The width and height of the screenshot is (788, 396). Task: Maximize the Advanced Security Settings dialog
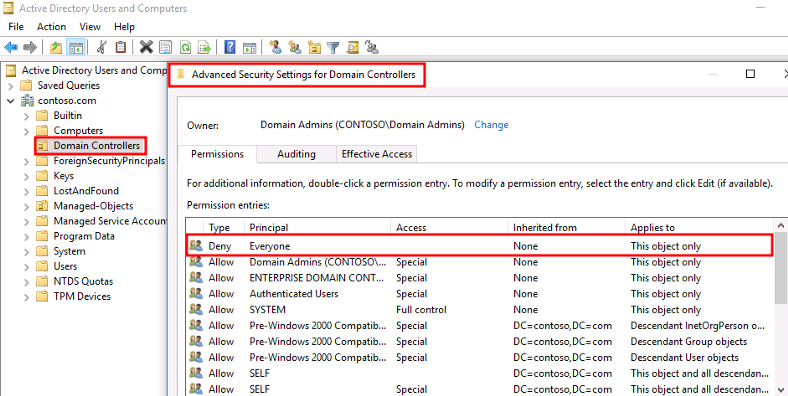click(x=750, y=74)
